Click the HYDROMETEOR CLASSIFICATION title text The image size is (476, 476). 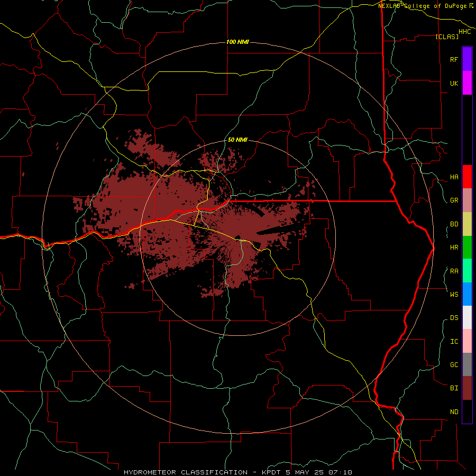(186, 472)
